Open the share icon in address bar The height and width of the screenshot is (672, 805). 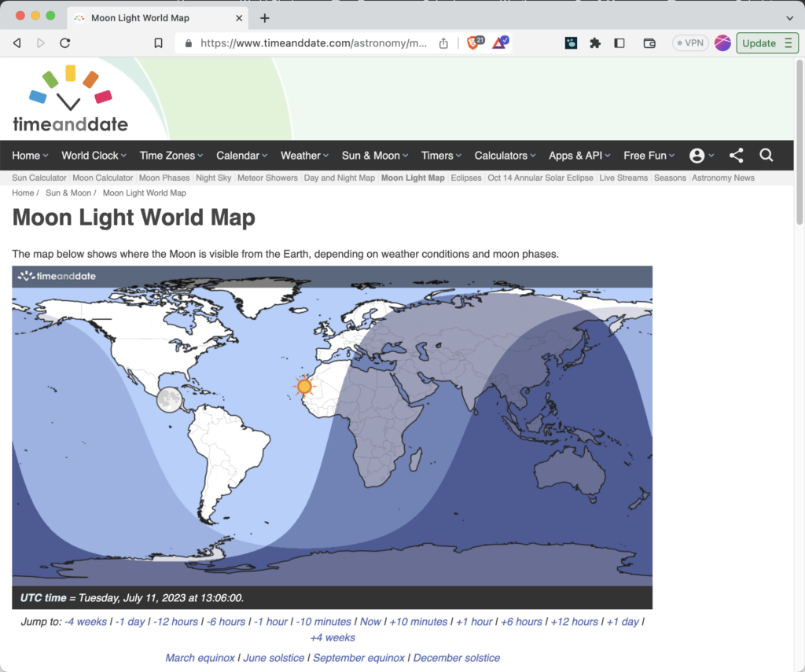click(443, 43)
